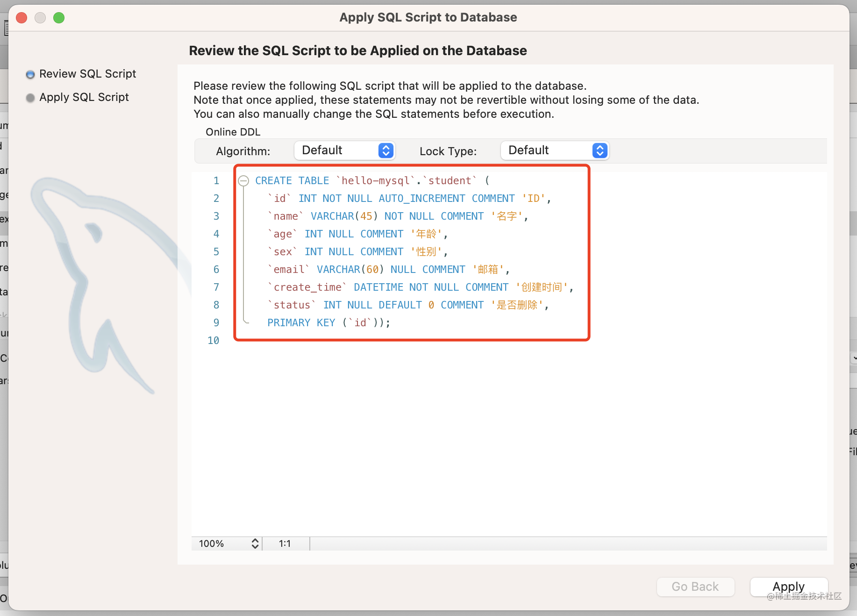Click line number 10 in the gutter
Image resolution: width=857 pixels, height=616 pixels.
pos(214,341)
